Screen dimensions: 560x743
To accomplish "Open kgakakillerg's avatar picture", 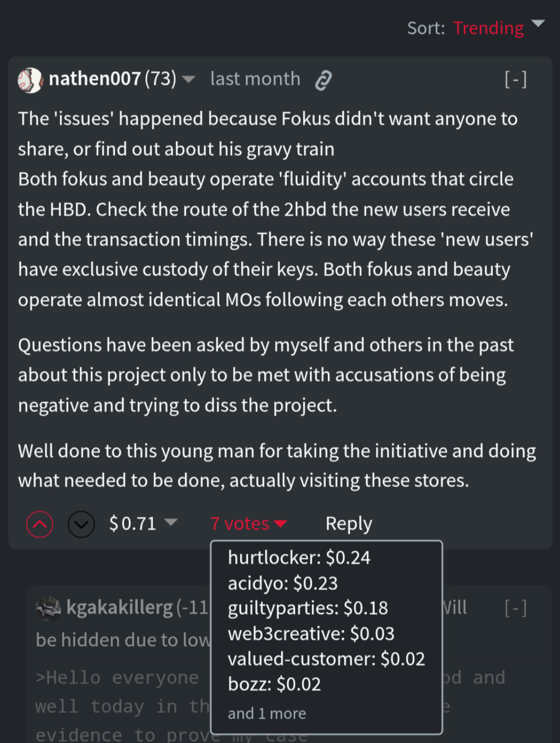I will pos(49,608).
